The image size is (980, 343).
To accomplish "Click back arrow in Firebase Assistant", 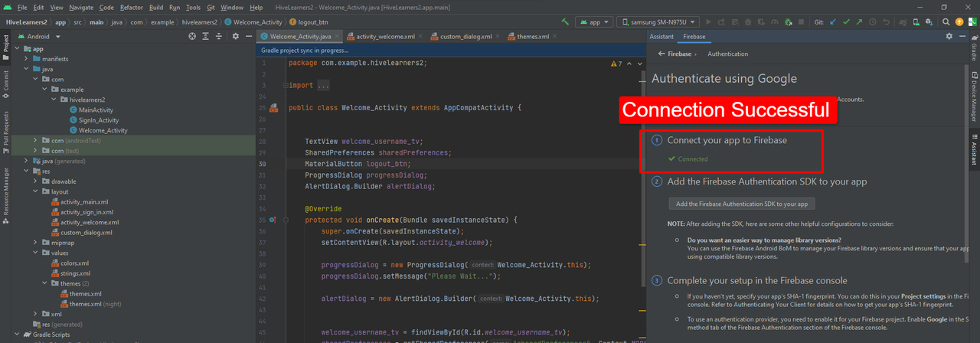I will (661, 54).
